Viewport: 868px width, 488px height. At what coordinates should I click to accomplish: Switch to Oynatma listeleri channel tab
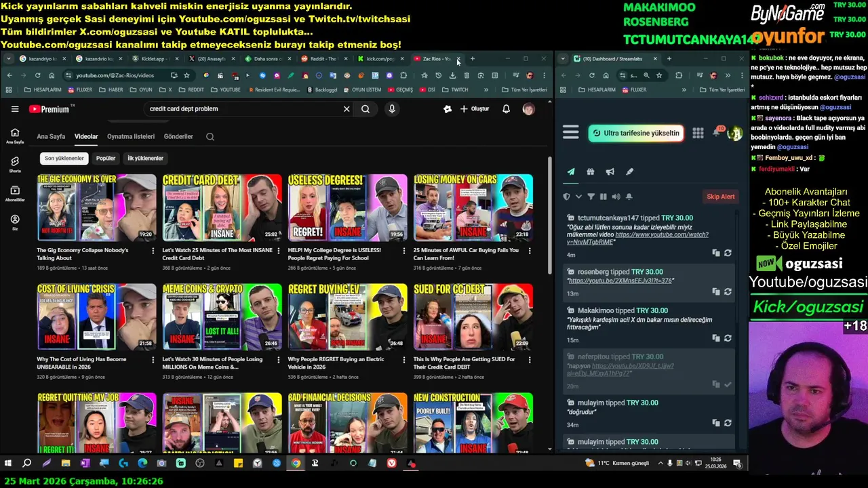click(x=131, y=136)
